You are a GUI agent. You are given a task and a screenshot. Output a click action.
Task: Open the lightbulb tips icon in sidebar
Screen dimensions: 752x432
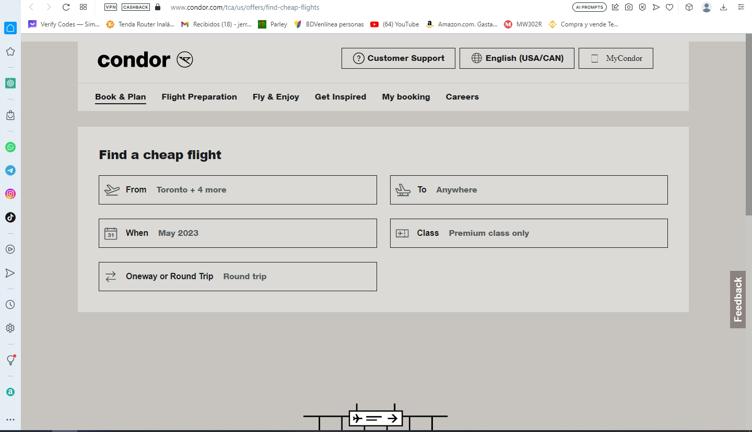pos(10,360)
